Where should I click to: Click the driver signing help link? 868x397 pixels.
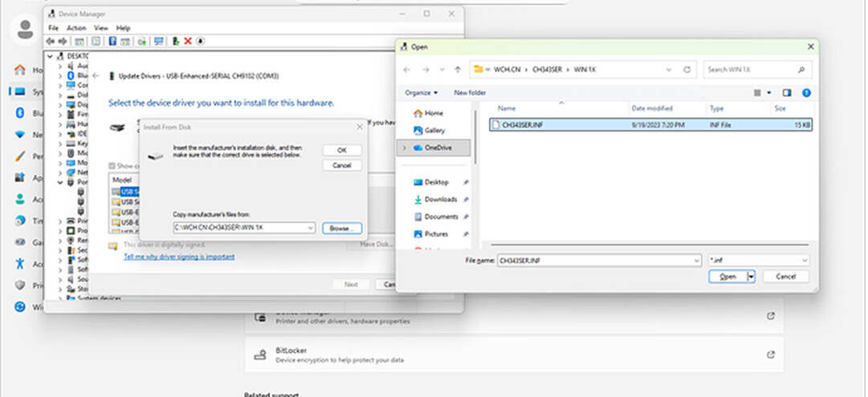point(179,257)
